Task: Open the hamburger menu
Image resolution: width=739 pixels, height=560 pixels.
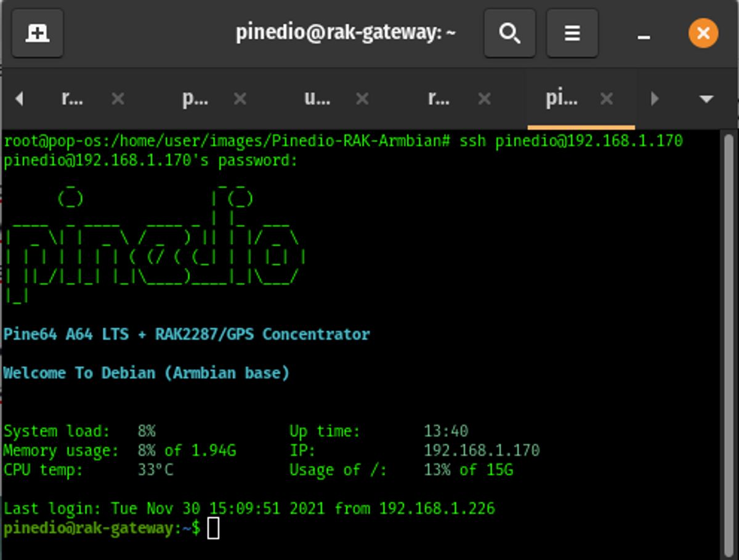Action: click(x=571, y=33)
